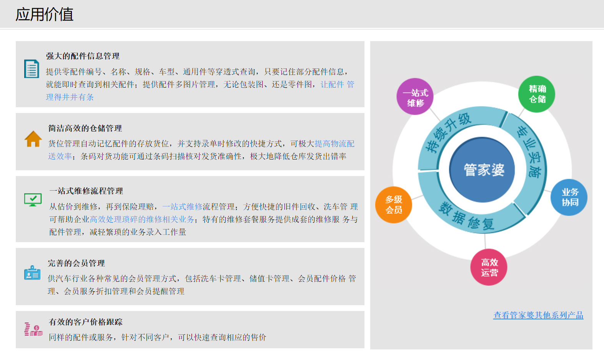
Task: Click heading 强大的配件信息管理
Action: 83,56
